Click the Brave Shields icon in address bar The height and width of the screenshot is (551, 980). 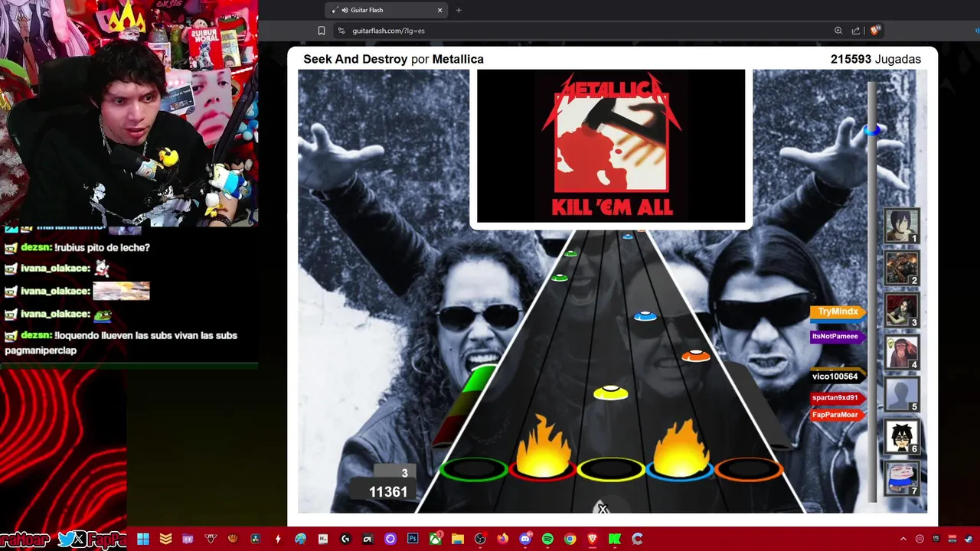pyautogui.click(x=875, y=31)
